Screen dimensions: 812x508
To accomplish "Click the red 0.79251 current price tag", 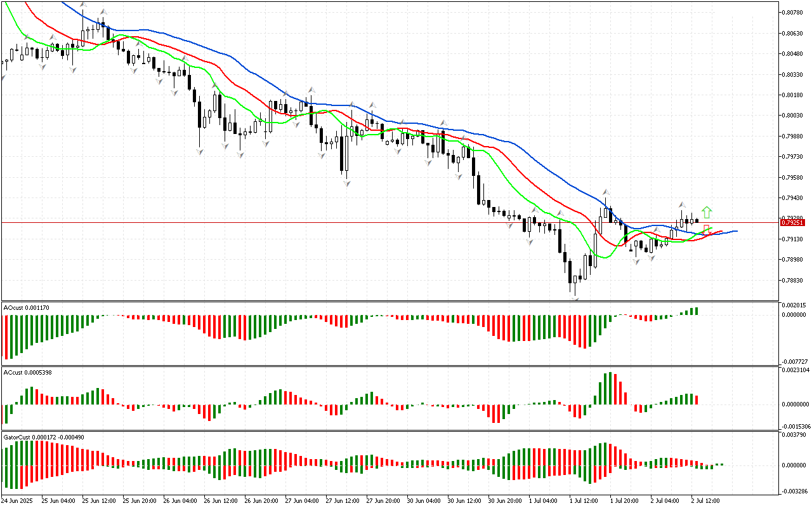I will pyautogui.click(x=793, y=223).
